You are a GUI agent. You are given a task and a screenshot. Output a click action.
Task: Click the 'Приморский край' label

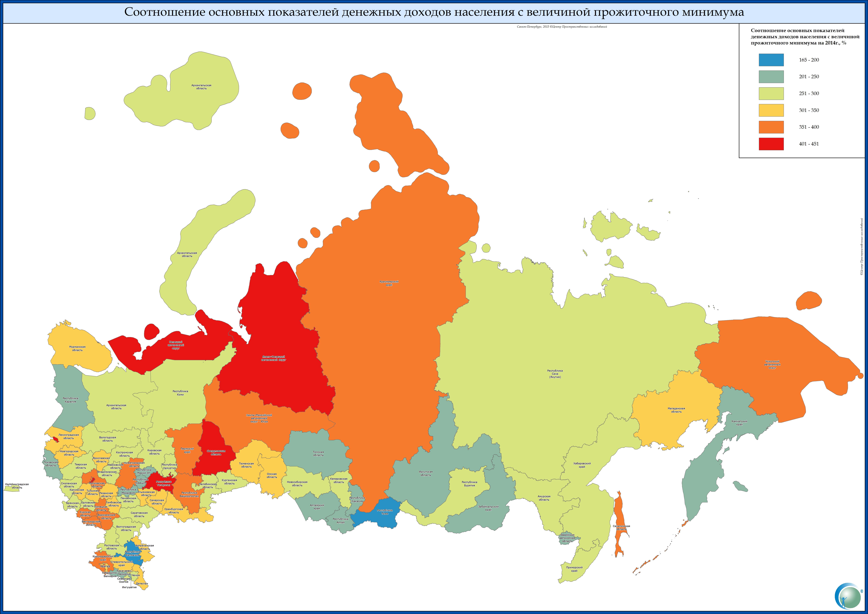(x=574, y=569)
